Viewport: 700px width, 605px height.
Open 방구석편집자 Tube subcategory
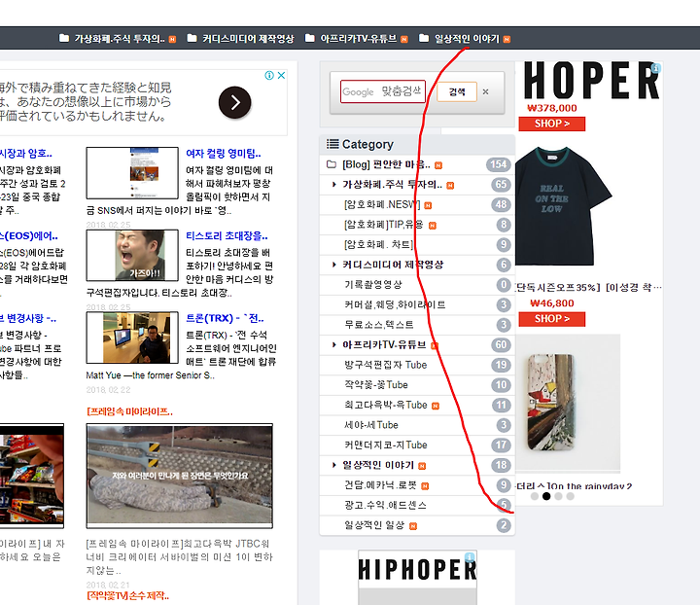pos(386,365)
